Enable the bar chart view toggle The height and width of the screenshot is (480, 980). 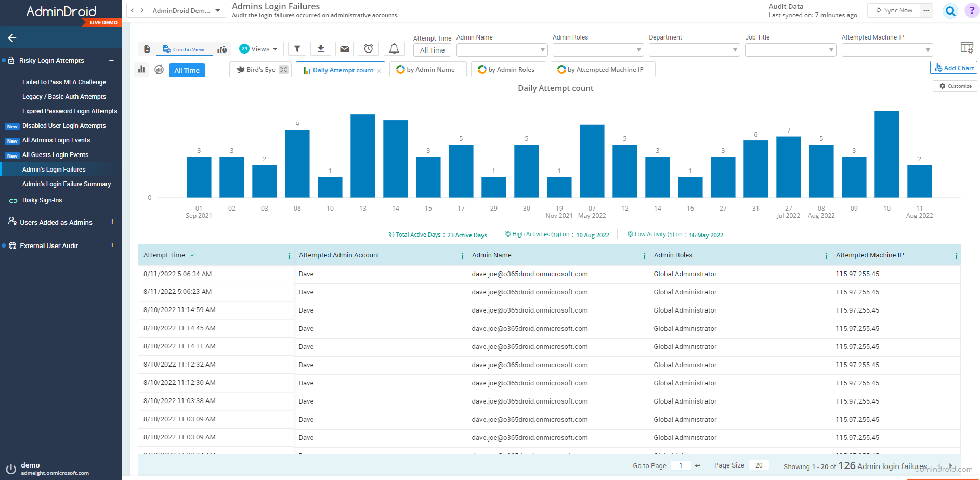coord(141,69)
